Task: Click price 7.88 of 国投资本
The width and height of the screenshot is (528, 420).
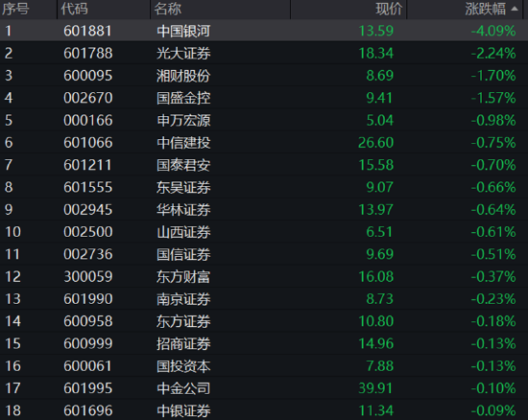Action: pos(380,366)
